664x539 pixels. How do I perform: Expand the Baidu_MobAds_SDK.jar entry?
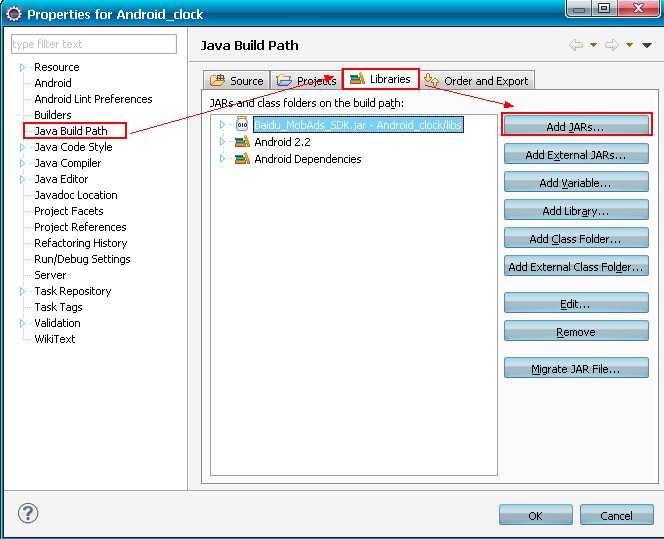click(x=222, y=124)
